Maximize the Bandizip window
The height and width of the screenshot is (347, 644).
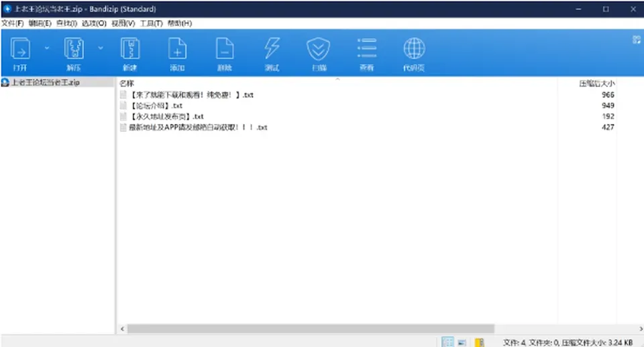(606, 9)
